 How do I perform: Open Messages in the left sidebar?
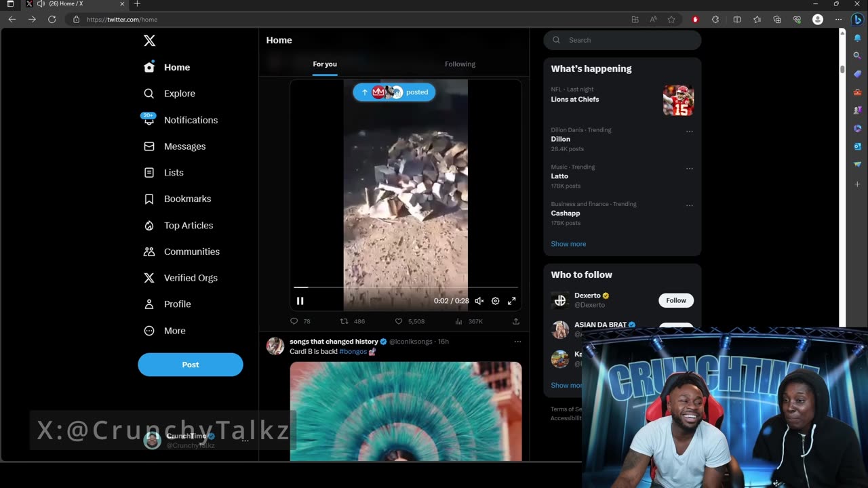coord(174,146)
